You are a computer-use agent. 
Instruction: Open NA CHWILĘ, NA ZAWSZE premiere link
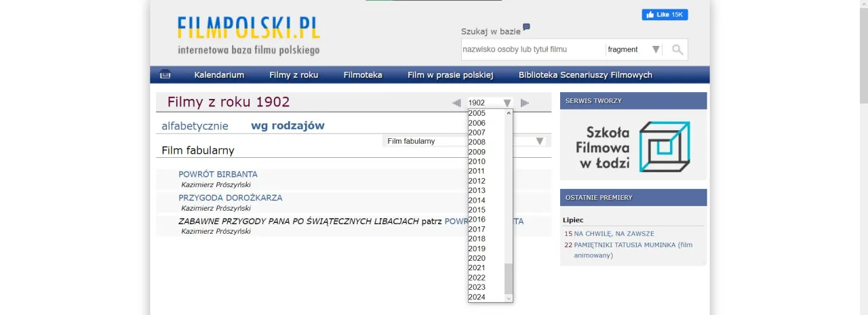coord(614,234)
